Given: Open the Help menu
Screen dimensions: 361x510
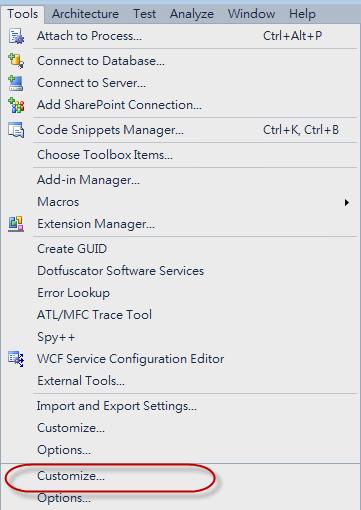Looking at the screenshot, I should [x=302, y=14].
